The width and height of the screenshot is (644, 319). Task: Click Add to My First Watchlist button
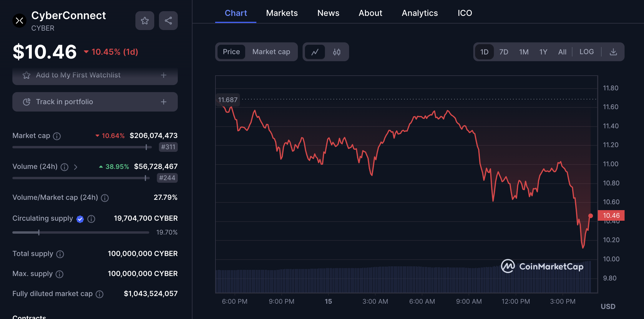[x=95, y=75]
